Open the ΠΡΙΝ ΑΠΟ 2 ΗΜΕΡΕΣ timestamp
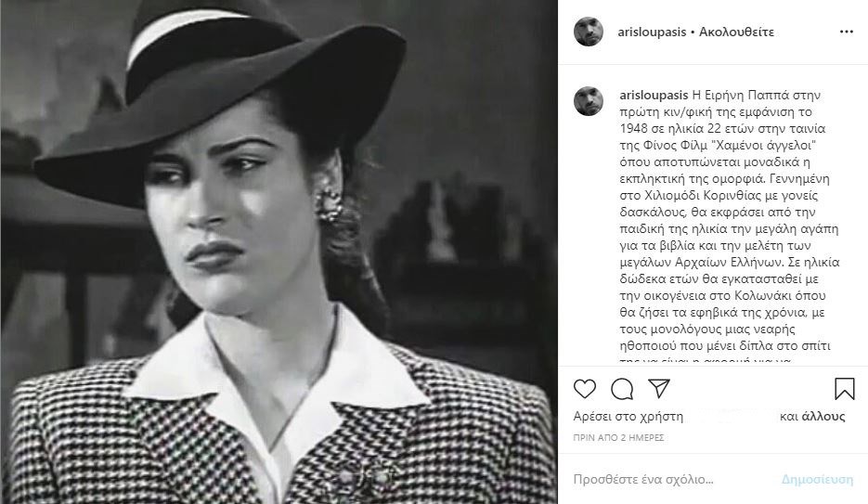 point(618,437)
